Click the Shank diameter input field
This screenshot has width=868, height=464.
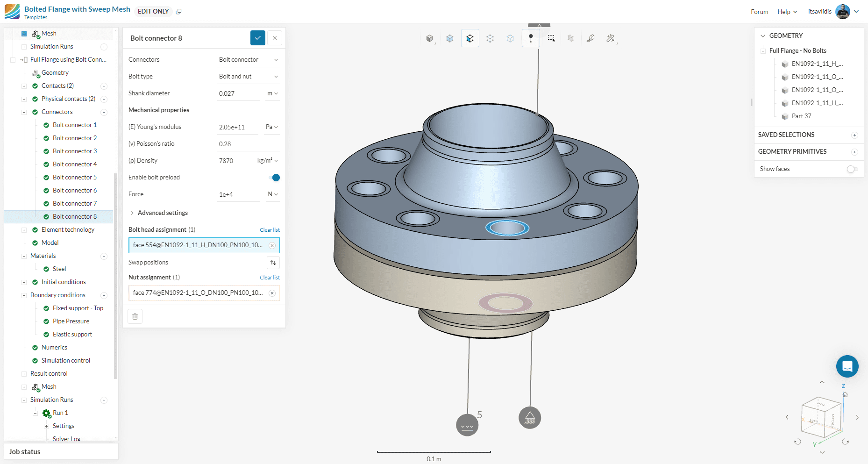(x=238, y=93)
